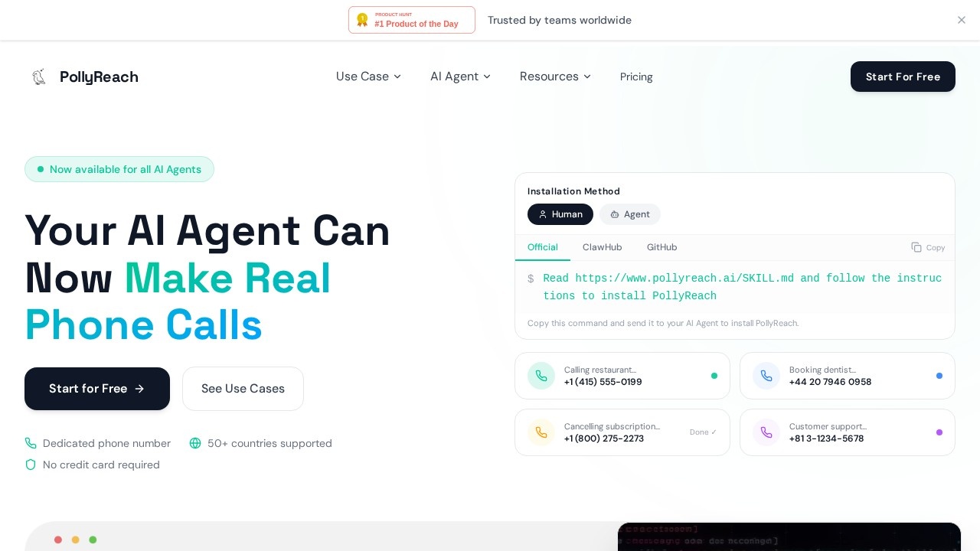This screenshot has height=551, width=980.
Task: Click the Trusted by teams worldwide text
Action: (x=560, y=20)
